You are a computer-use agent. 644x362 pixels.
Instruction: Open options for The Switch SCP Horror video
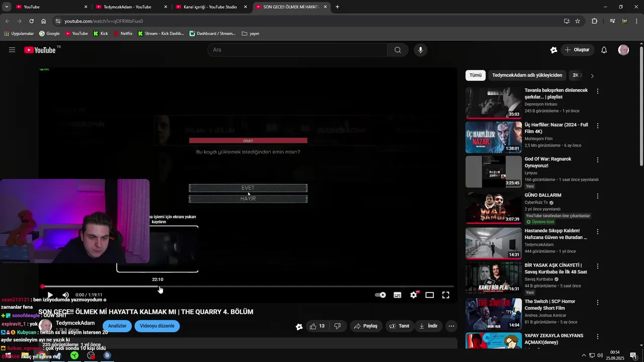pos(598,302)
